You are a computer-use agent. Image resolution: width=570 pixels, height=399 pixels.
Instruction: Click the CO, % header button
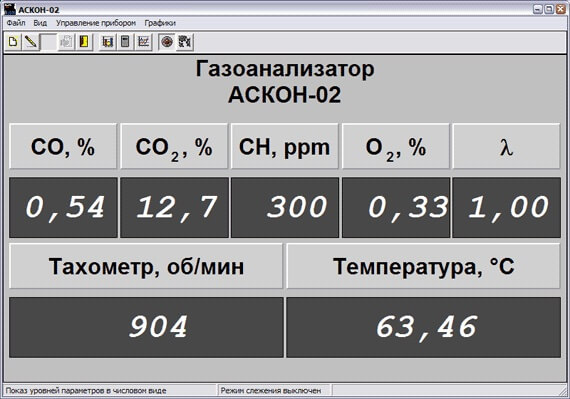(x=63, y=146)
